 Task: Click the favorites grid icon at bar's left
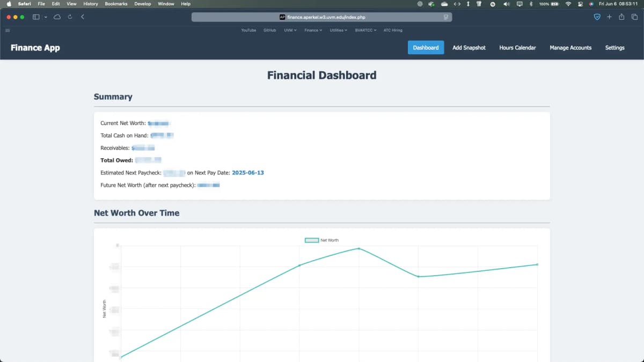(x=8, y=31)
